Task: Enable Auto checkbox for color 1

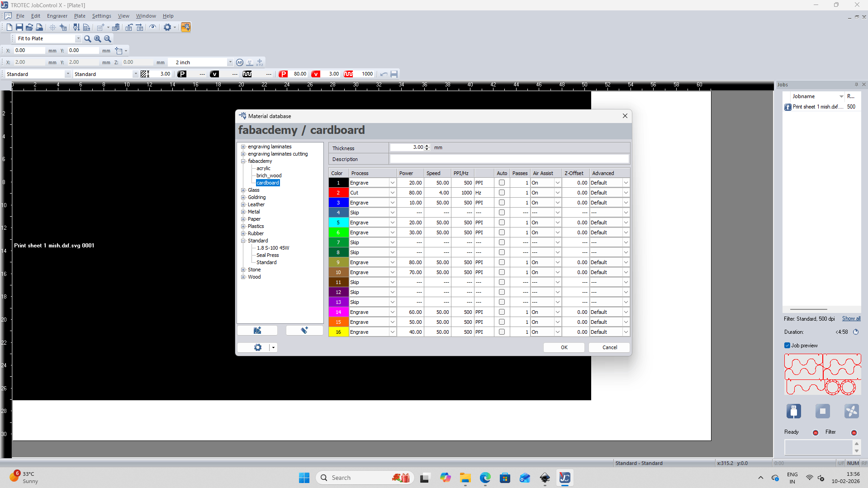Action: pyautogui.click(x=502, y=183)
